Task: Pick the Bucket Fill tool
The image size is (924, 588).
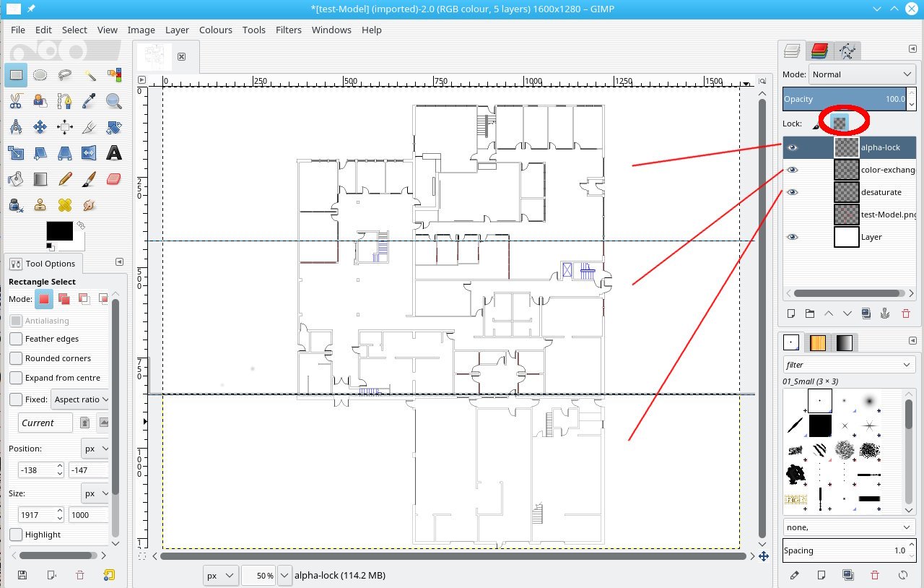Action: [16, 179]
